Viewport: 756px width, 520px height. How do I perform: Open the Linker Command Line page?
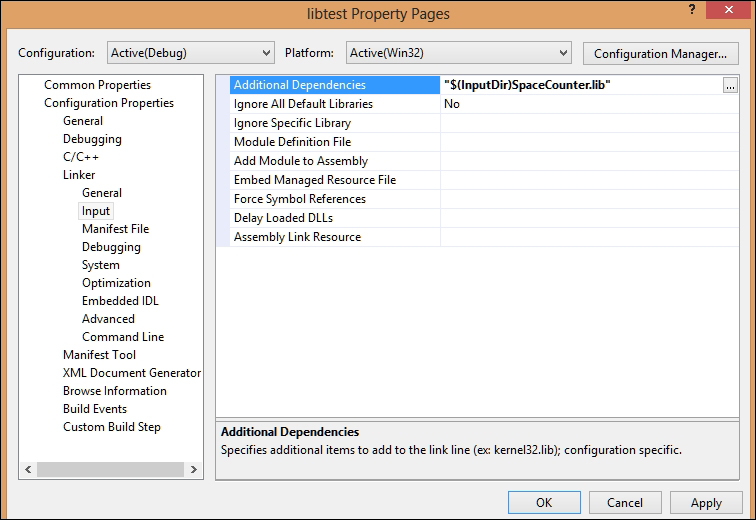tap(123, 337)
